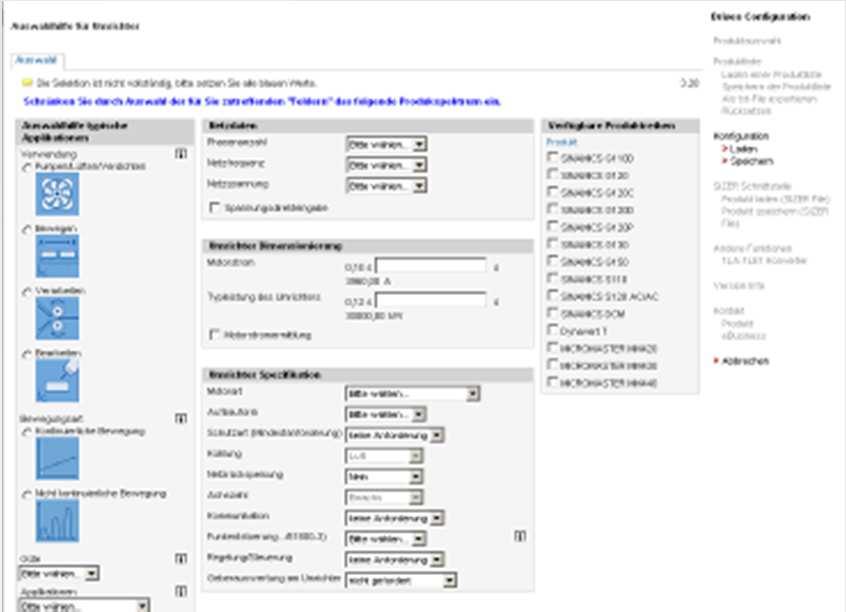Viewport: 846px width, 612px height.
Task: Tick the SINAMICS S120 AC/AC checkbox
Action: pos(552,295)
